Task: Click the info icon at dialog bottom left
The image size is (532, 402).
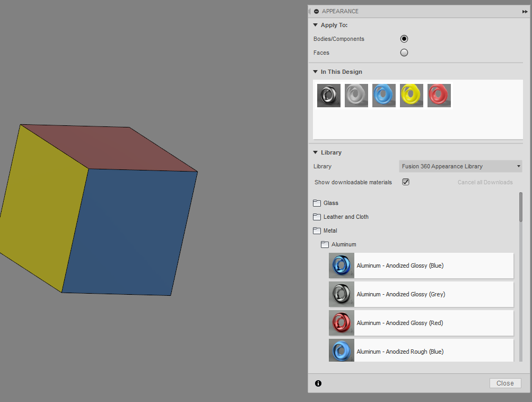Action: tap(318, 383)
